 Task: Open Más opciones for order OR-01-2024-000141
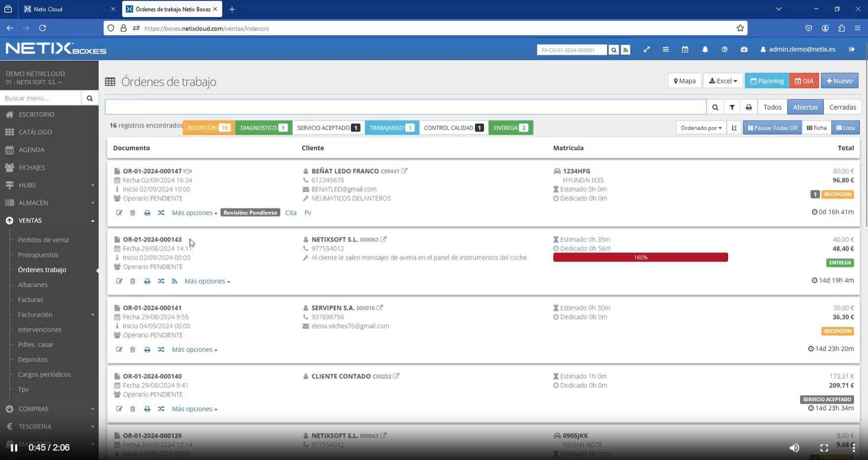click(x=194, y=350)
